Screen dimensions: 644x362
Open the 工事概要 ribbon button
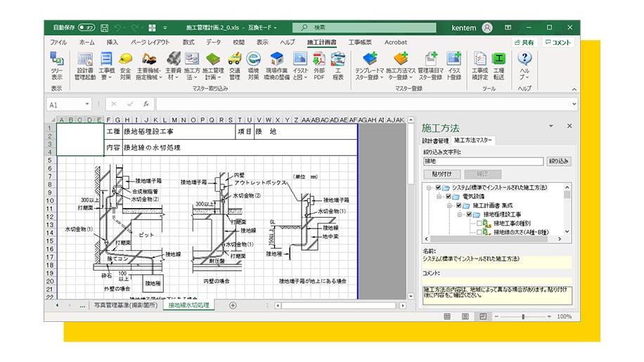106,65
